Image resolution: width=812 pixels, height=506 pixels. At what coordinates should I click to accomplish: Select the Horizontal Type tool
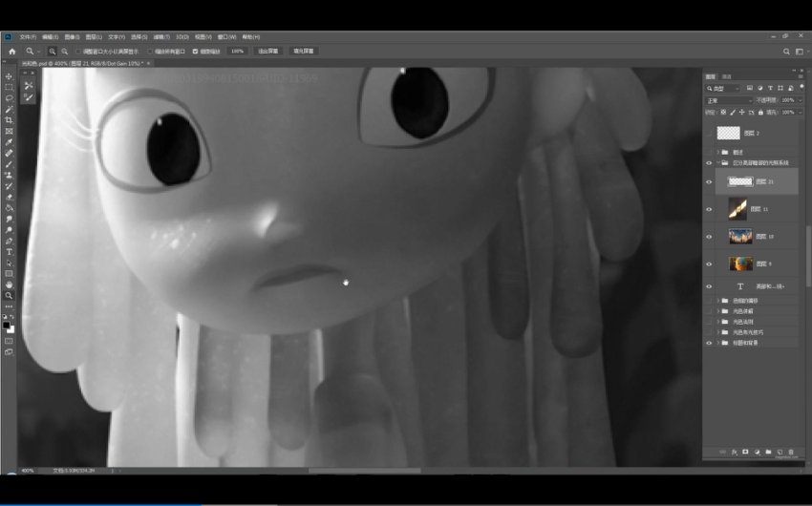pyautogui.click(x=9, y=252)
